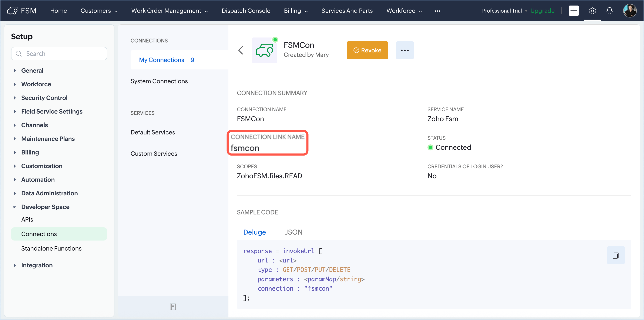This screenshot has height=320, width=644.
Task: Open the Customers dropdown menu
Action: point(99,11)
